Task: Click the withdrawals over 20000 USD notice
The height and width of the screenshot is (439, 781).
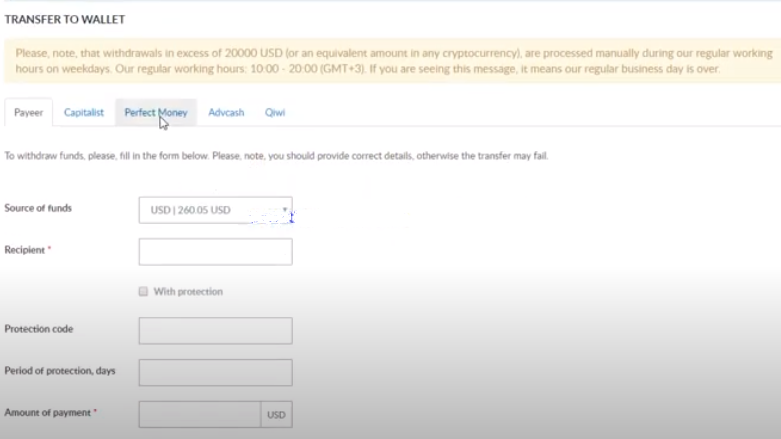Action: [x=393, y=61]
